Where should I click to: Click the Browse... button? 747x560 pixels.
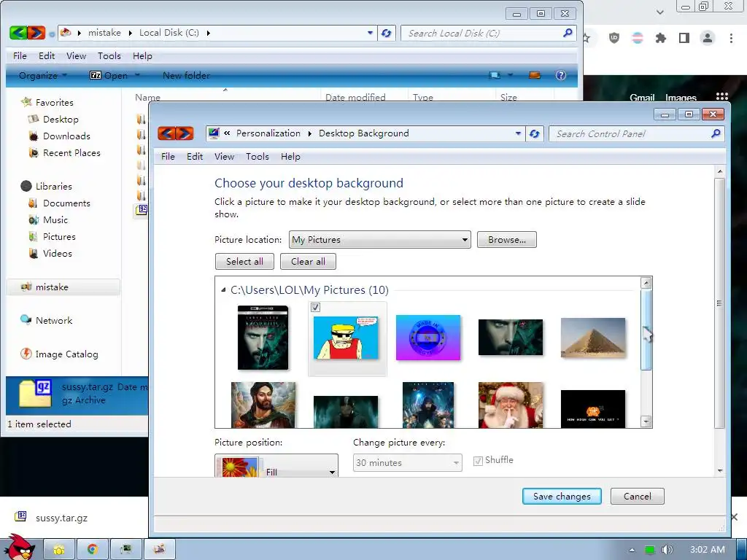pyautogui.click(x=506, y=239)
